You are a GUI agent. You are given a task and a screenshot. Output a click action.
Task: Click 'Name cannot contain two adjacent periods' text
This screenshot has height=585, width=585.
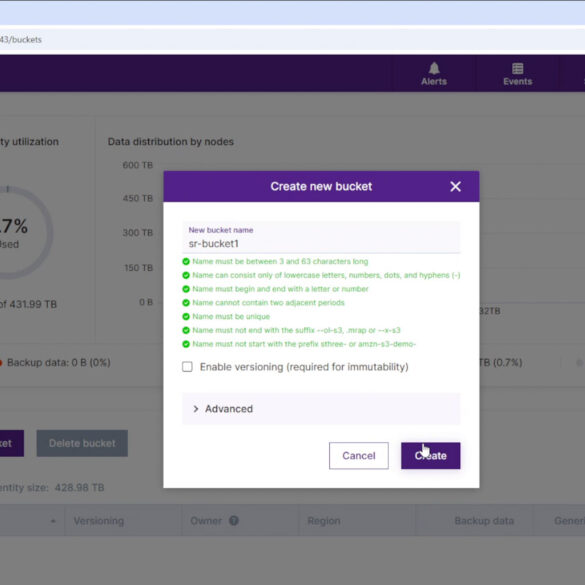point(268,303)
